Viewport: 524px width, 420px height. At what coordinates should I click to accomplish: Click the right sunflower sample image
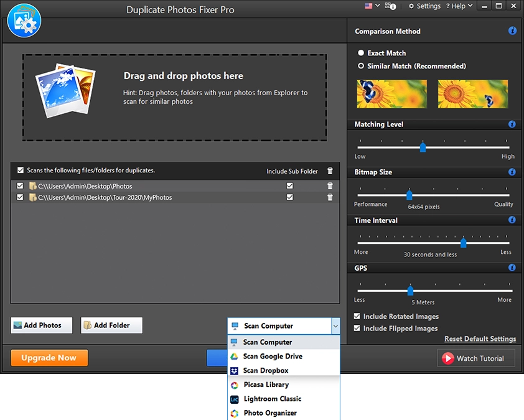point(473,94)
